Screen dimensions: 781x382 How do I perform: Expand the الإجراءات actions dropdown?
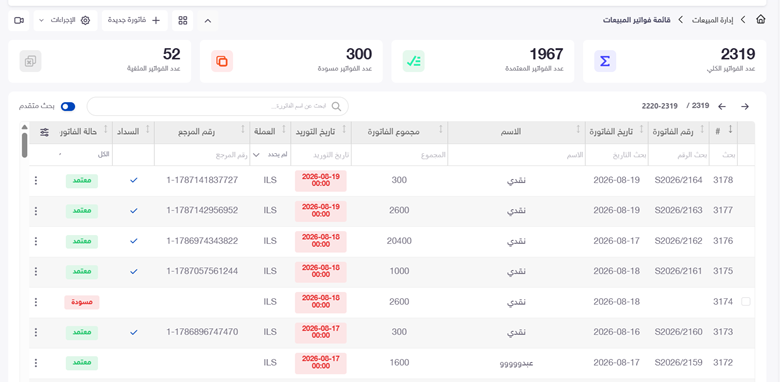tap(66, 20)
